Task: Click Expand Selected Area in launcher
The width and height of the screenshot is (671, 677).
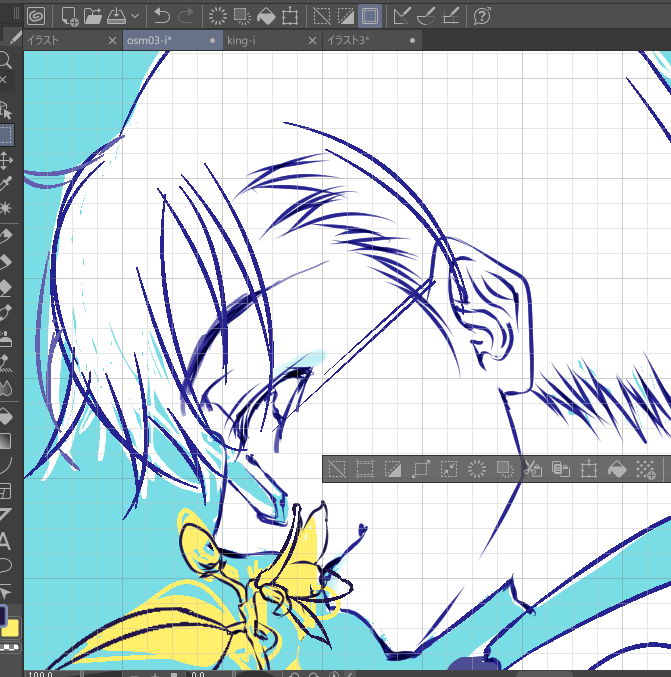Action: (x=421, y=469)
